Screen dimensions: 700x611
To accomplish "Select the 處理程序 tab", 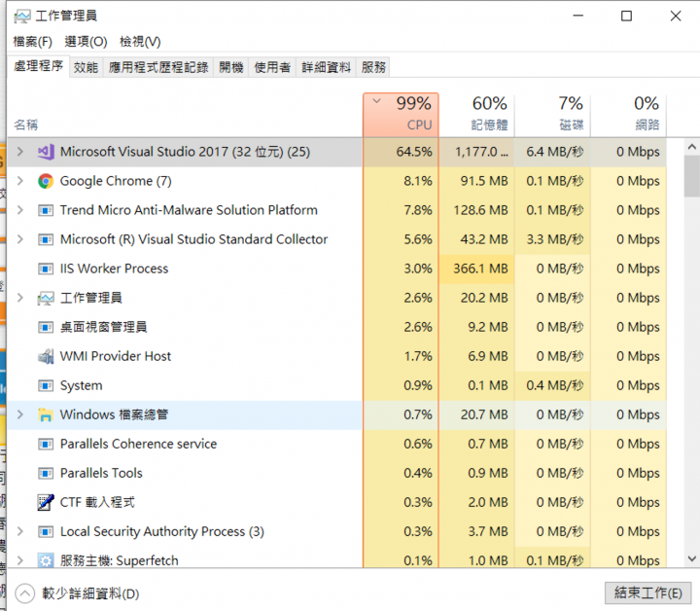I will [38, 66].
